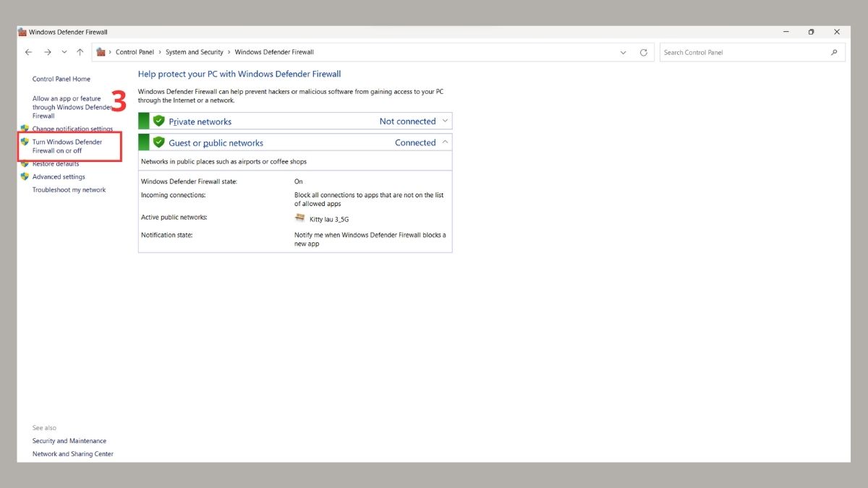Screen dimensions: 868x488
Task: Click the Restore defaults link
Action: [56, 164]
